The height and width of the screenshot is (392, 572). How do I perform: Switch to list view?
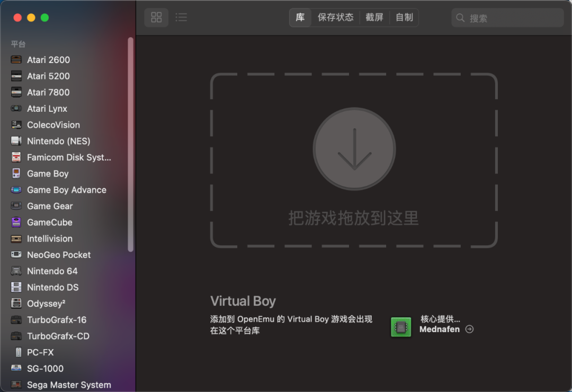[x=181, y=17]
